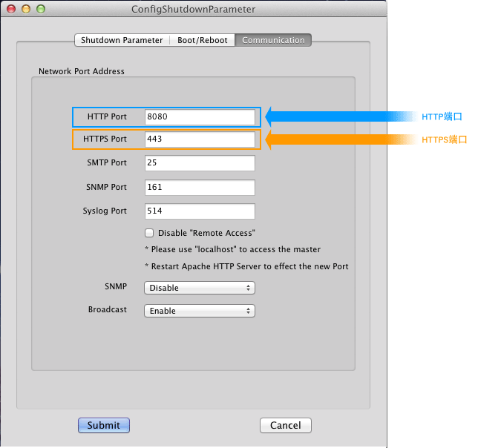Select the Communication tab

click(x=273, y=40)
